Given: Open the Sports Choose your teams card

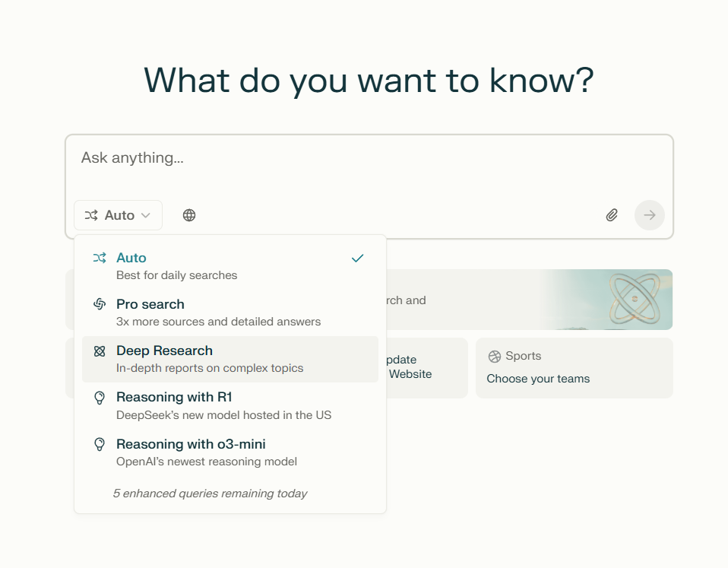Looking at the screenshot, I should click(x=574, y=368).
